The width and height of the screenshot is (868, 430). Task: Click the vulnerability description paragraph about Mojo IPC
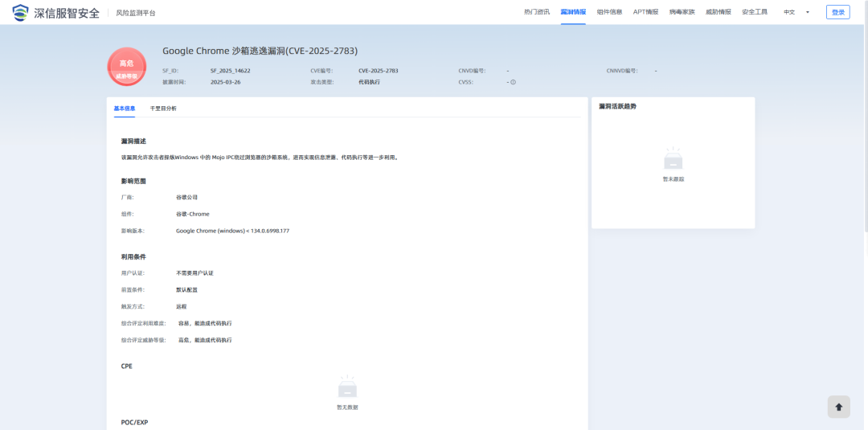(x=260, y=158)
